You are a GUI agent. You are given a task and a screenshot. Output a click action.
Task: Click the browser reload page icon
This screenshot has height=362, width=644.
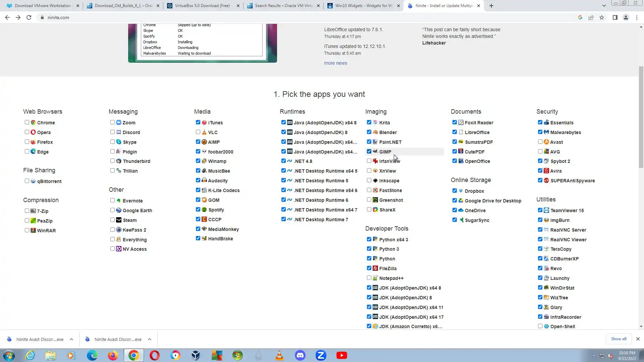coord(29,17)
